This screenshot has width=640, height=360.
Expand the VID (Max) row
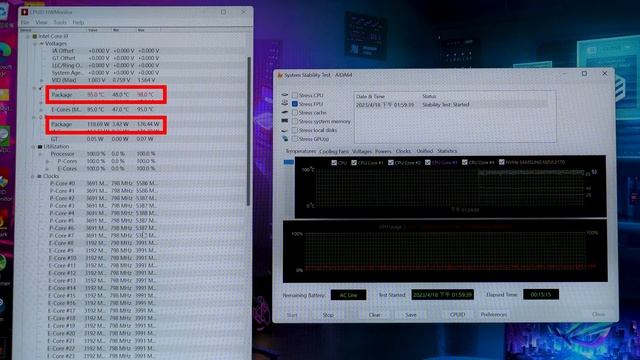42,80
